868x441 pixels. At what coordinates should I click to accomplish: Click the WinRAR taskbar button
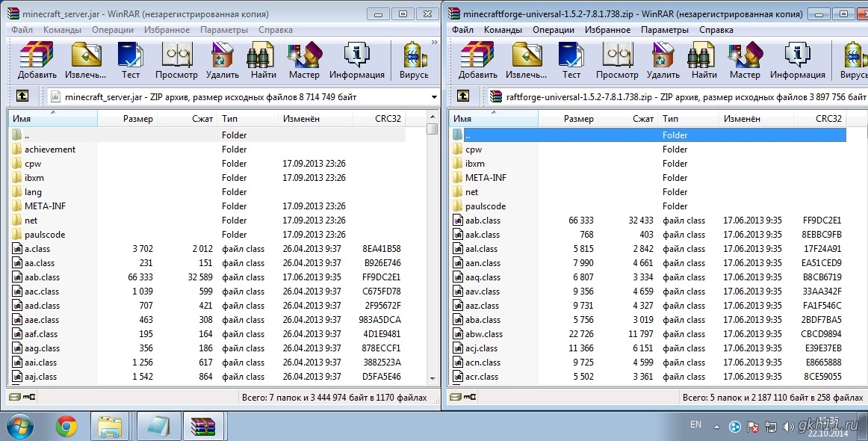[x=202, y=427]
